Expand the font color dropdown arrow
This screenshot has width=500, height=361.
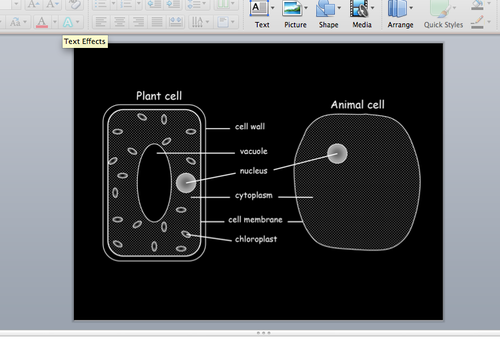pos(55,22)
